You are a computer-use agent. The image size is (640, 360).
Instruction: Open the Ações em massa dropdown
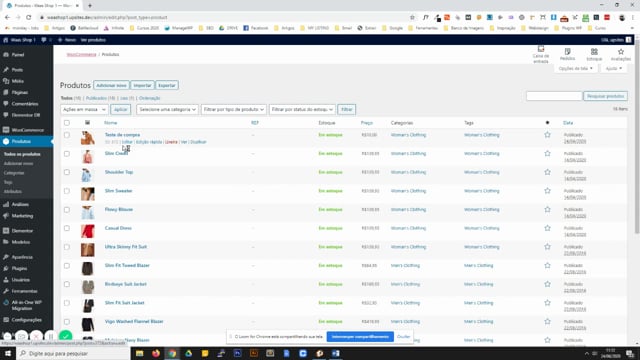[x=84, y=109]
